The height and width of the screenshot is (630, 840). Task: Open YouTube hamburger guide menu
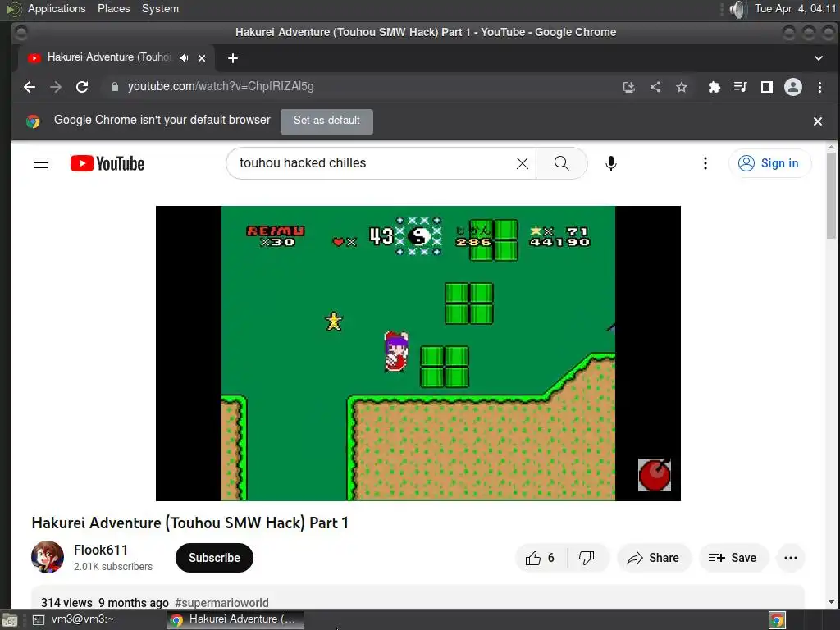click(41, 163)
